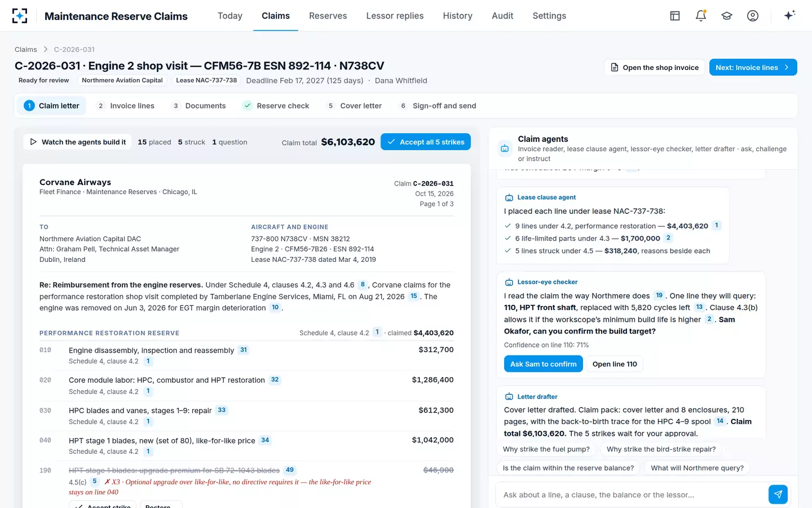Click reference badge 32 on line 020
Screen dimensions: 812x508
(275, 380)
